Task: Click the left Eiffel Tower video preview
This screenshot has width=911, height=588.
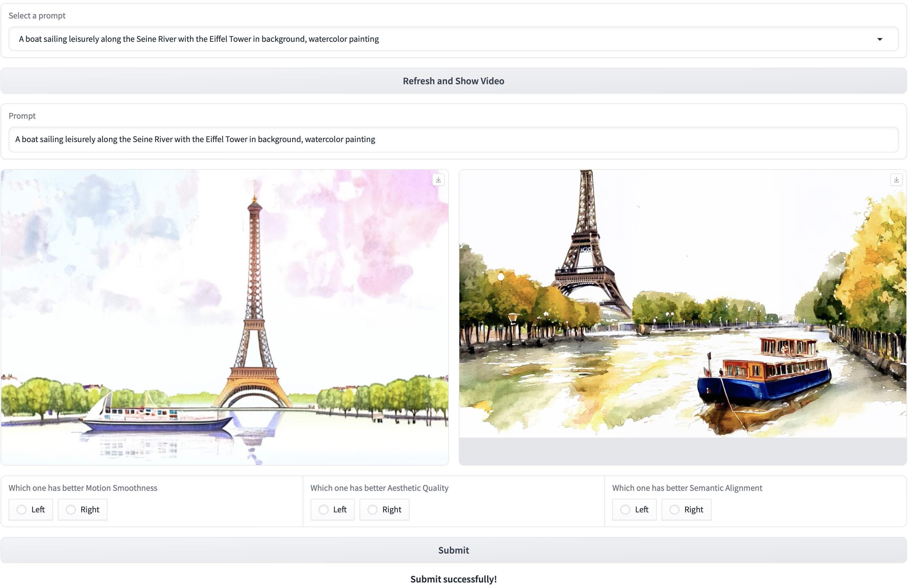Action: [225, 317]
